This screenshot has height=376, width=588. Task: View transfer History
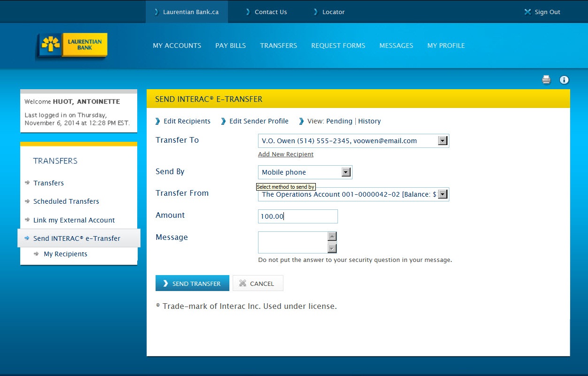369,121
